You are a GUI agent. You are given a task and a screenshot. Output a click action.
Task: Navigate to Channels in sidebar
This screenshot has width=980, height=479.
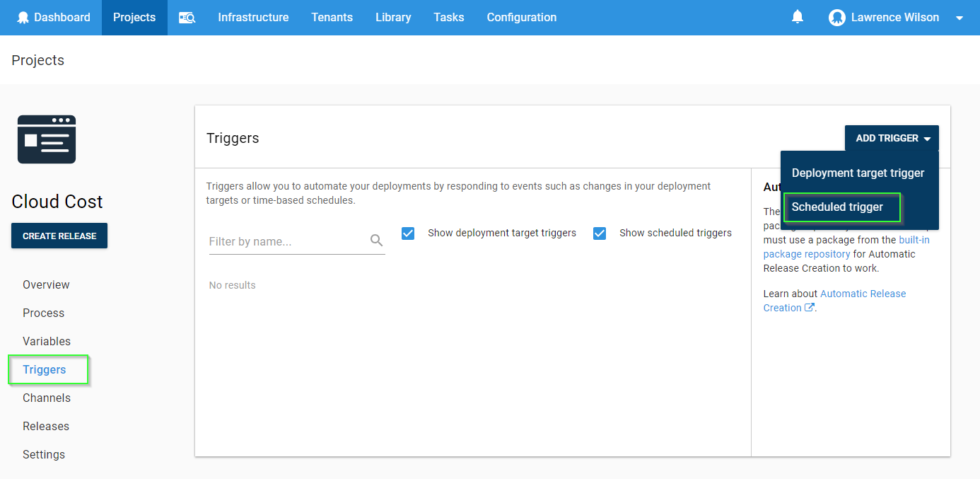pyautogui.click(x=47, y=398)
